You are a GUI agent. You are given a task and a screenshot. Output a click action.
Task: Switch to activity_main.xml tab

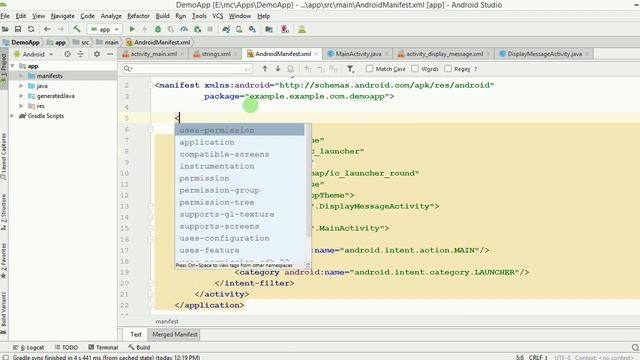(x=153, y=54)
